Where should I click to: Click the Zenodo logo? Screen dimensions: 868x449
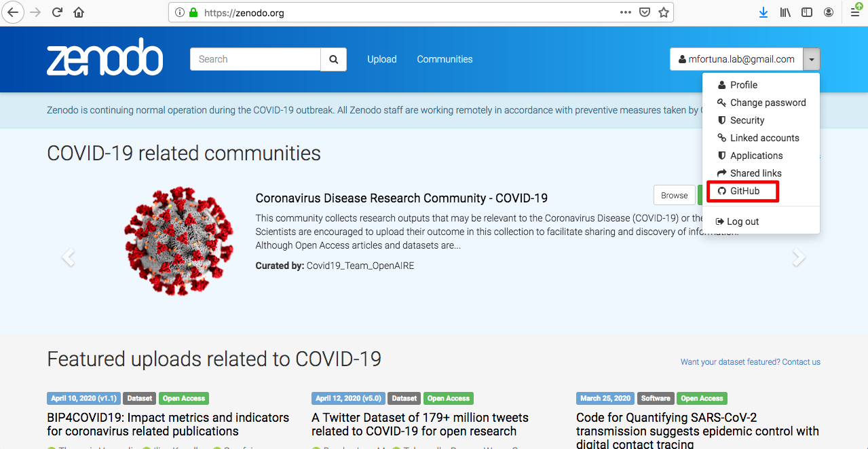tap(105, 57)
